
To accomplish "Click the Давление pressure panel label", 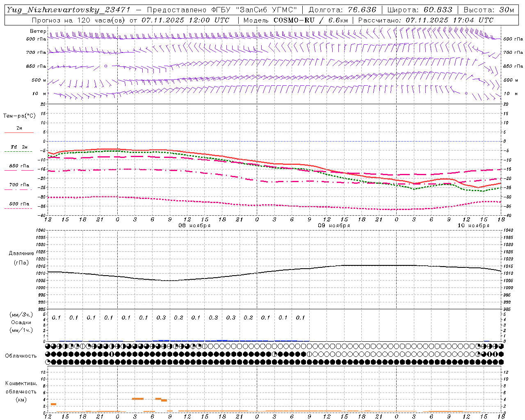I will (21, 253).
